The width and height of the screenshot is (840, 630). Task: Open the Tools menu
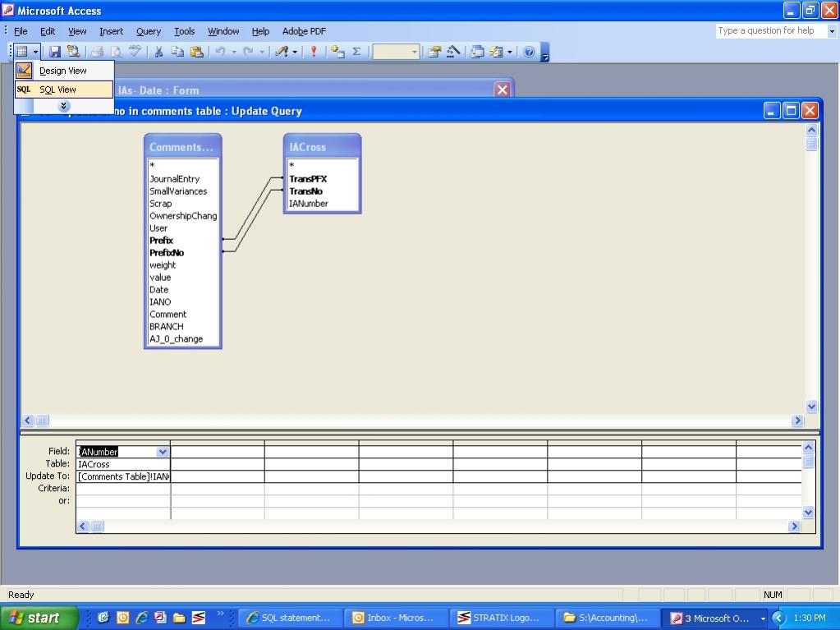coord(184,31)
